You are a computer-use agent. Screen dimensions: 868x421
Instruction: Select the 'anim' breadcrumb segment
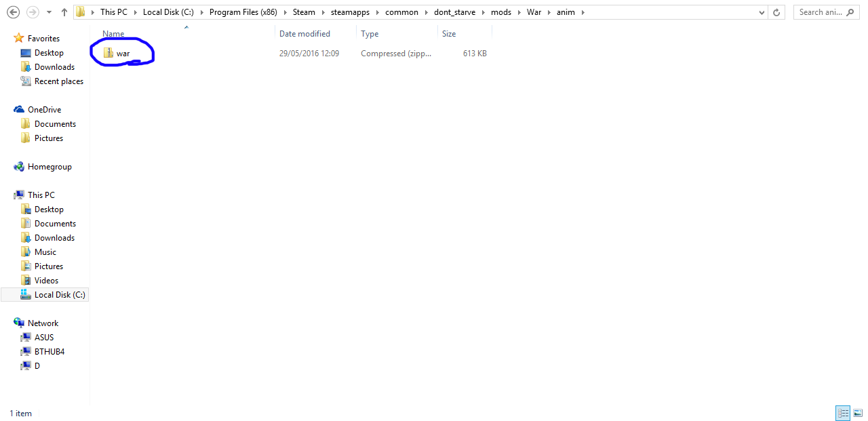(567, 12)
